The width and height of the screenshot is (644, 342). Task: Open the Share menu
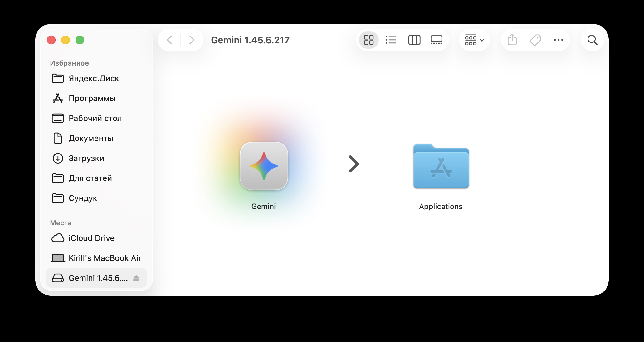point(512,40)
